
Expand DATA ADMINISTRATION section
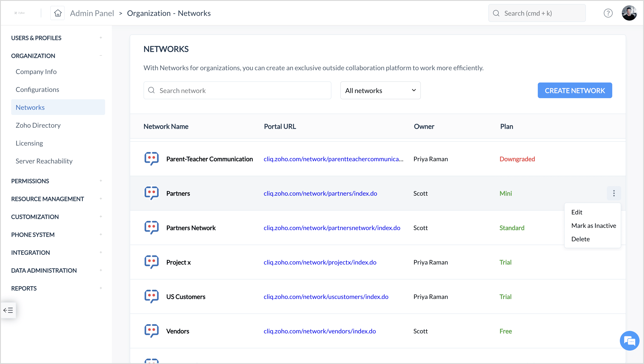tap(101, 270)
